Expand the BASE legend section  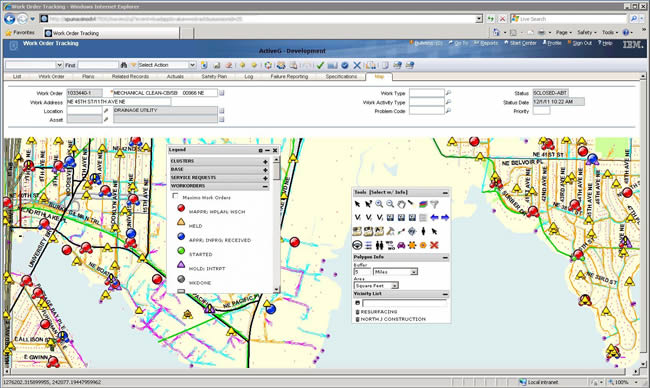tap(265, 170)
